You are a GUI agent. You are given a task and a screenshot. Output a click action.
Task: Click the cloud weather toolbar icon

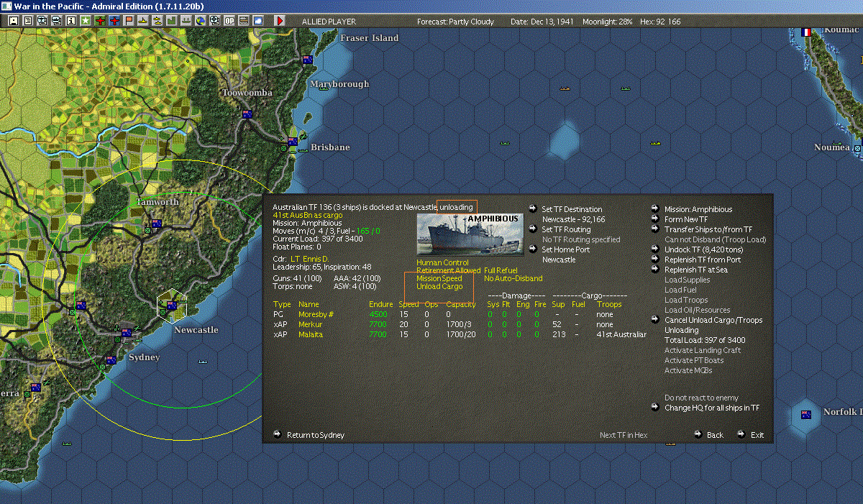[x=258, y=22]
